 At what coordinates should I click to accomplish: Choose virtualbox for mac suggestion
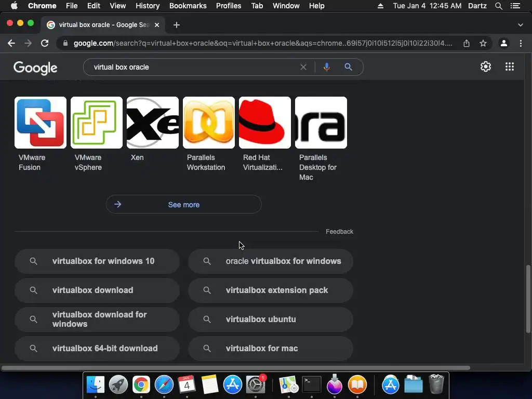(x=270, y=349)
